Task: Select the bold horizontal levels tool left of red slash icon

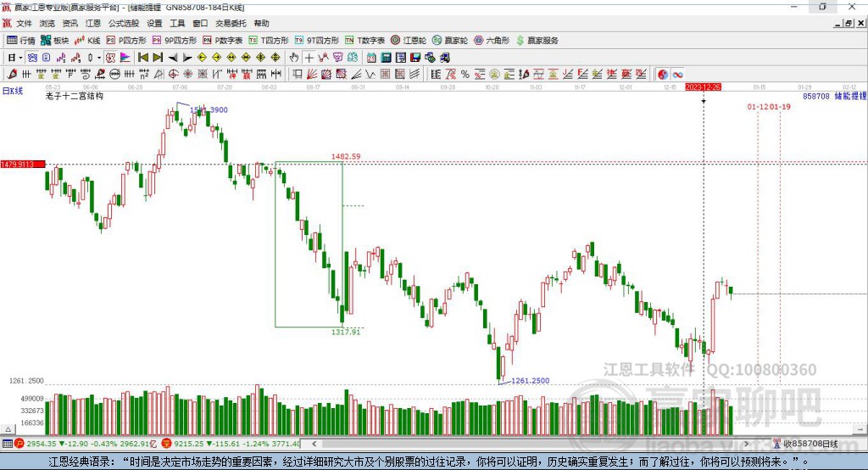Action: click(436, 75)
